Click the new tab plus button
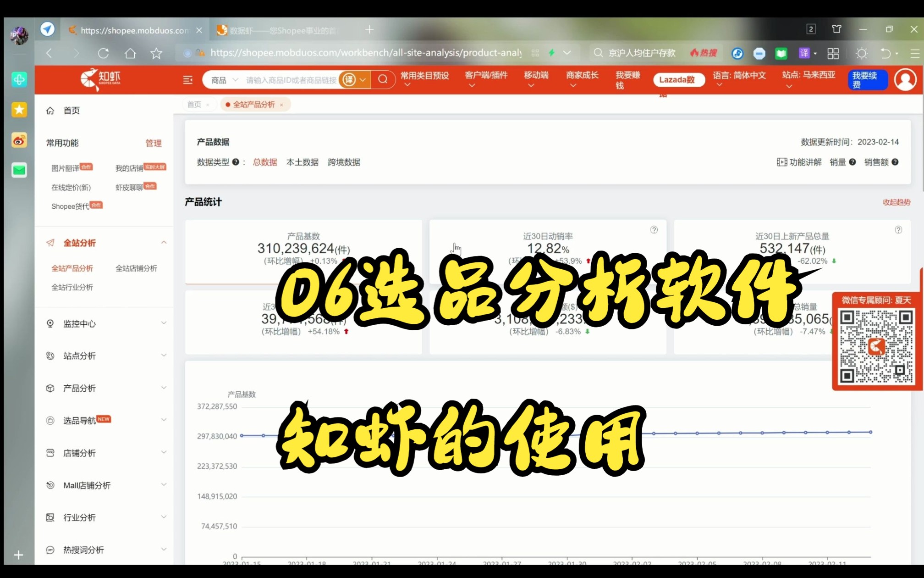 (369, 30)
